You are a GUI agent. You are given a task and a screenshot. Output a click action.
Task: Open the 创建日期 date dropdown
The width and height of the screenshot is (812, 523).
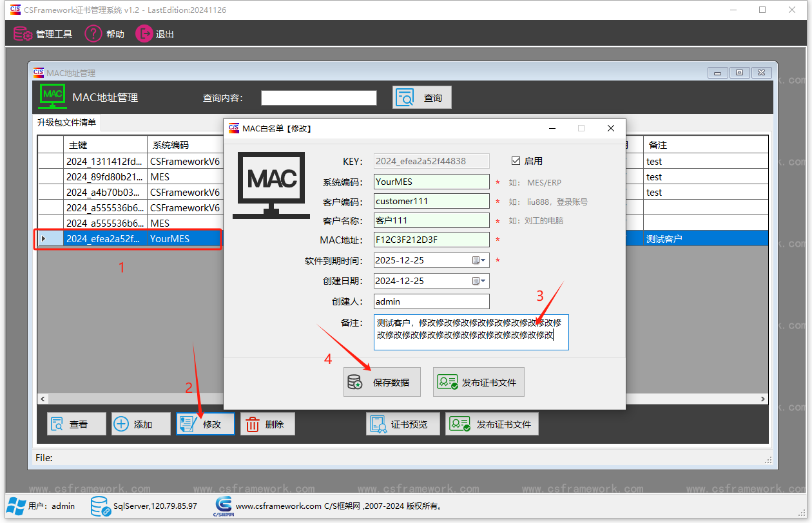tap(480, 281)
